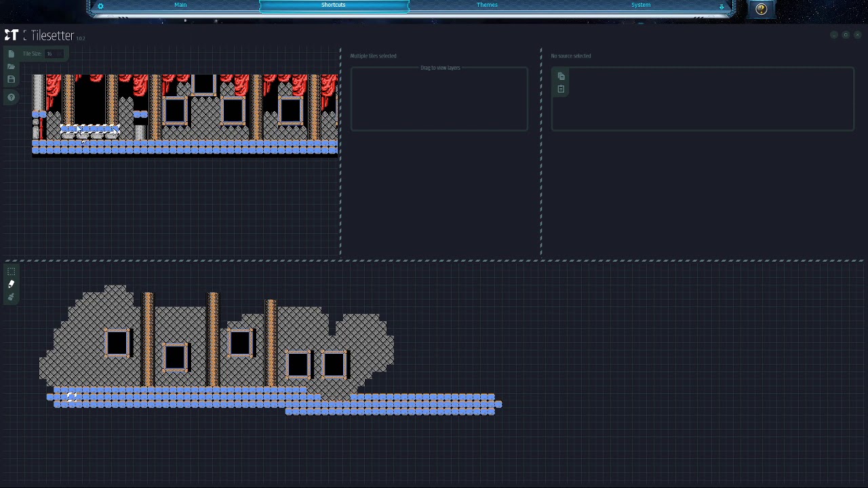Click the Open folder icon in Tilesetter sidebar
Image resolution: width=868 pixels, height=488 pixels.
point(11,66)
